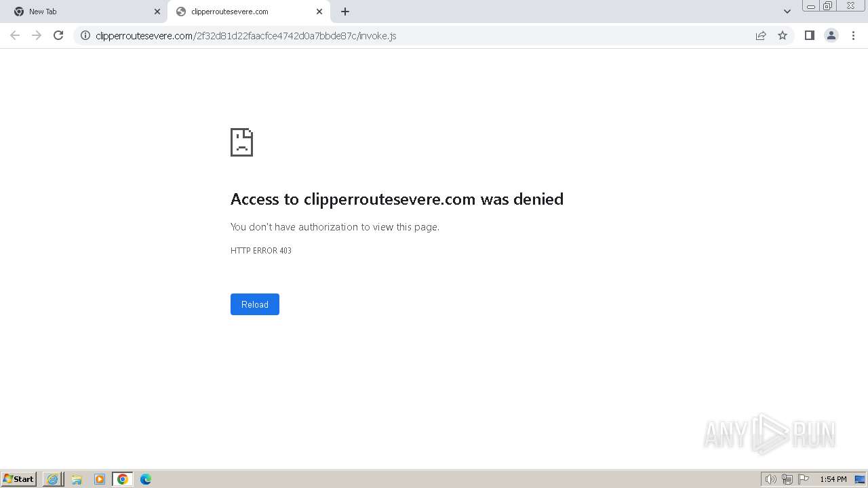Click the network tray icon
Viewport: 868px width, 488px height.
787,479
